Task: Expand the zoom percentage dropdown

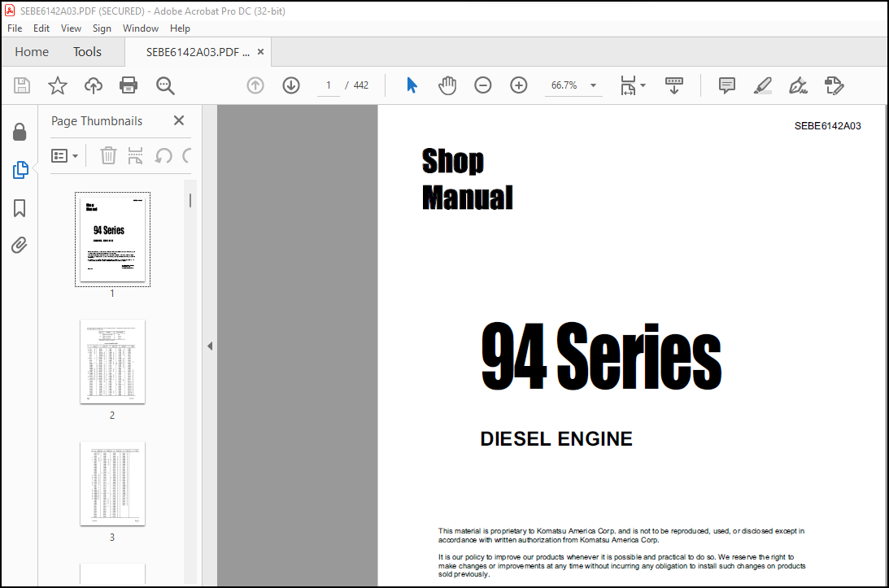Action: 593,85
